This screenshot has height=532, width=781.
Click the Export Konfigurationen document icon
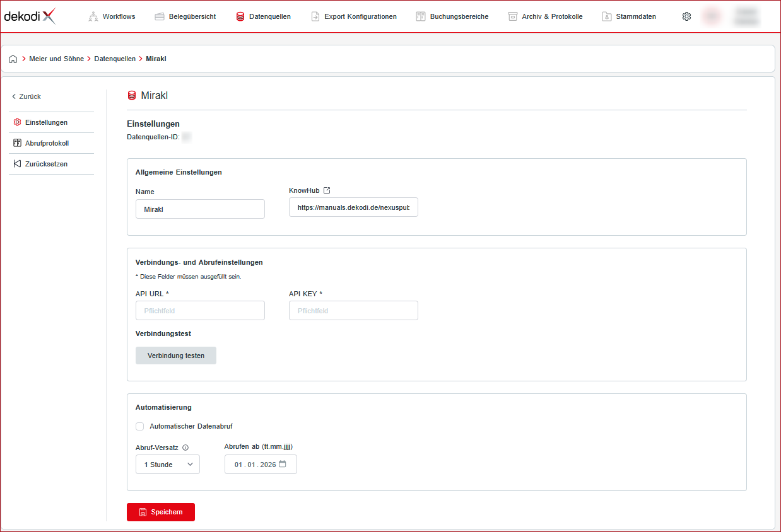click(315, 16)
